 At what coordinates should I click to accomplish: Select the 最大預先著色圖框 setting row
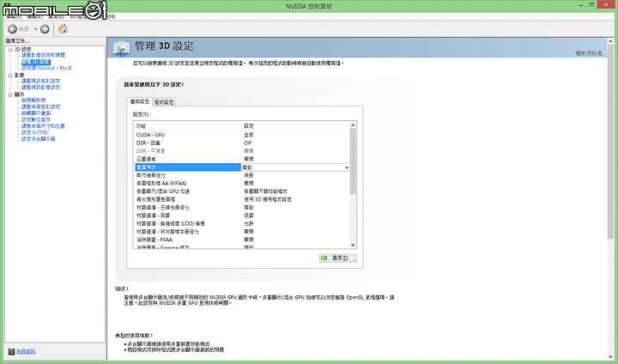[242, 199]
